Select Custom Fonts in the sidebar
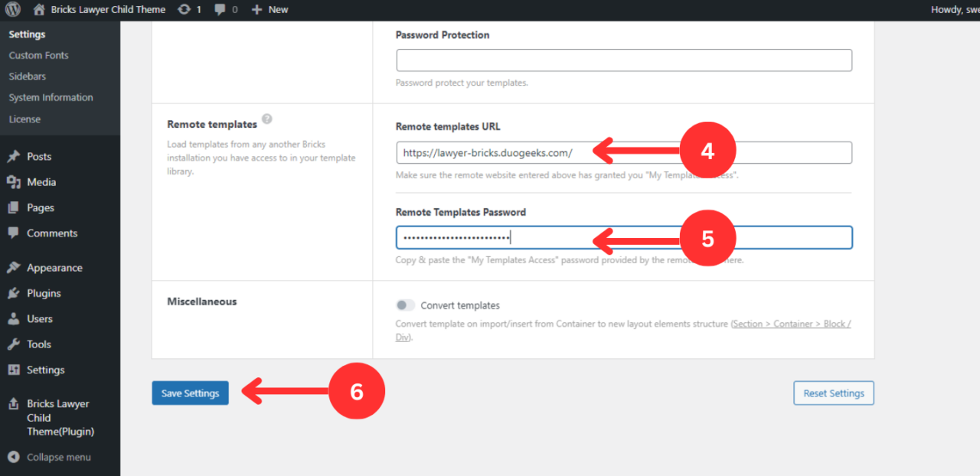 [38, 55]
